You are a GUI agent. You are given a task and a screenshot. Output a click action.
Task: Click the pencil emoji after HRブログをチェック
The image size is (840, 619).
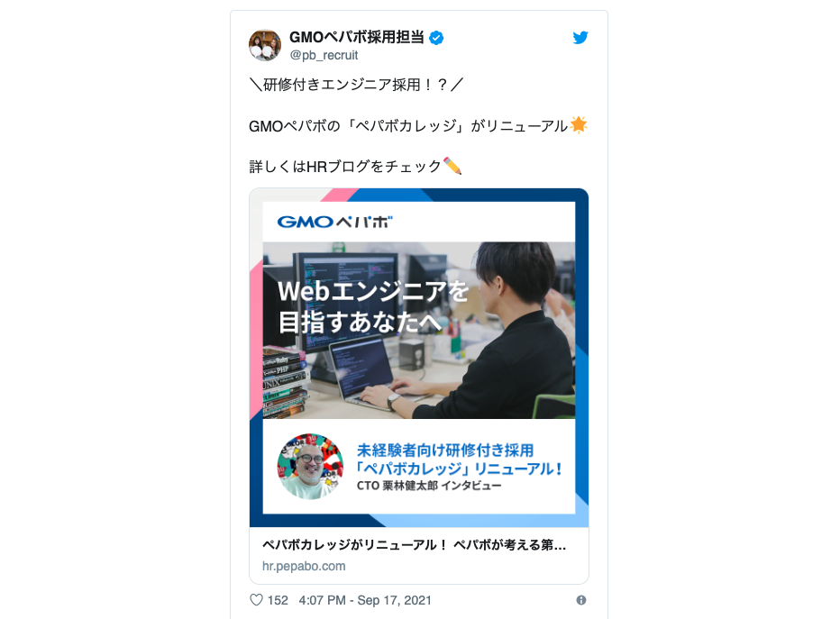click(452, 166)
